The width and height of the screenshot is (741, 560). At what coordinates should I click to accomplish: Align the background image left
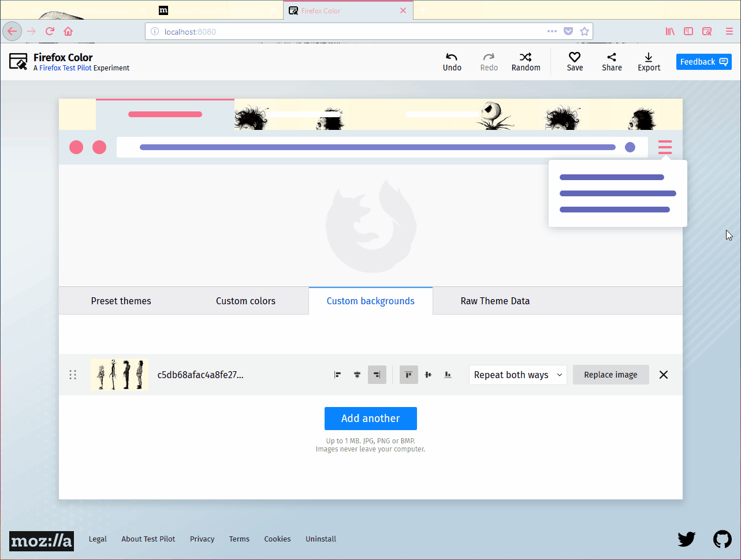(338, 375)
